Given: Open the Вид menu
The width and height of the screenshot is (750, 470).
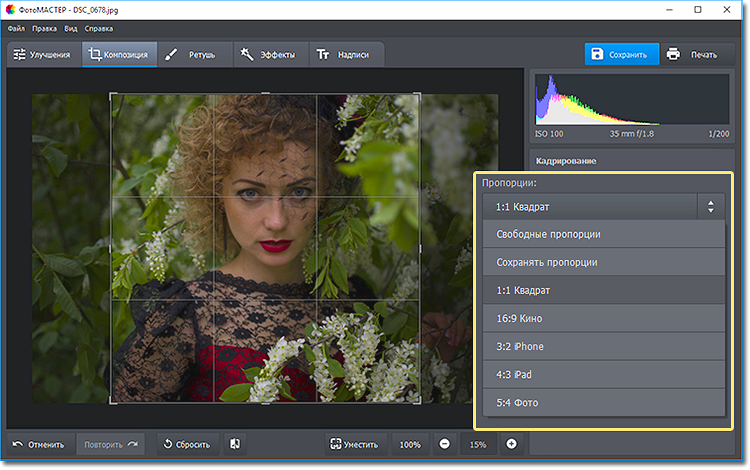Looking at the screenshot, I should [70, 29].
